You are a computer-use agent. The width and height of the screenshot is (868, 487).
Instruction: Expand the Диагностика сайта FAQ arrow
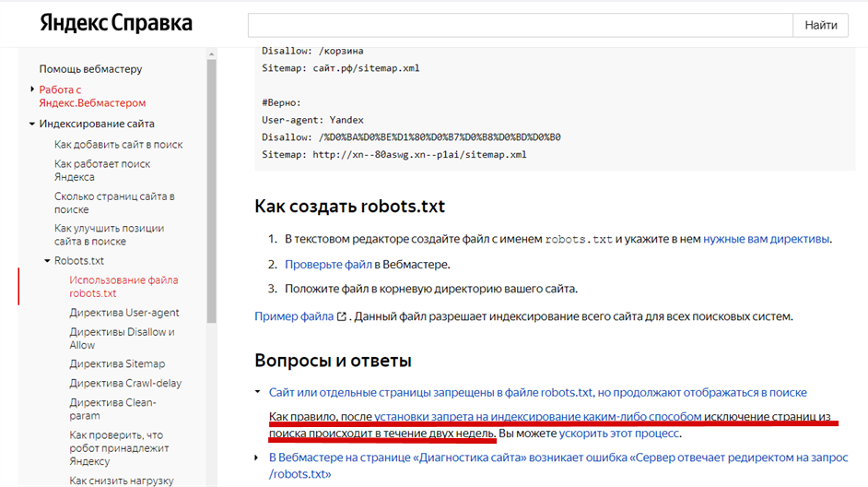[256, 457]
